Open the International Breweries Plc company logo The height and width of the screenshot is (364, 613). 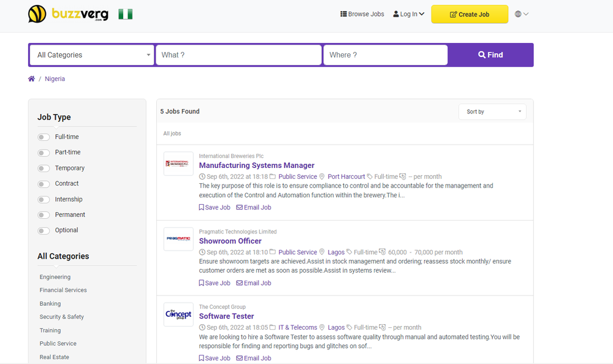tap(178, 164)
